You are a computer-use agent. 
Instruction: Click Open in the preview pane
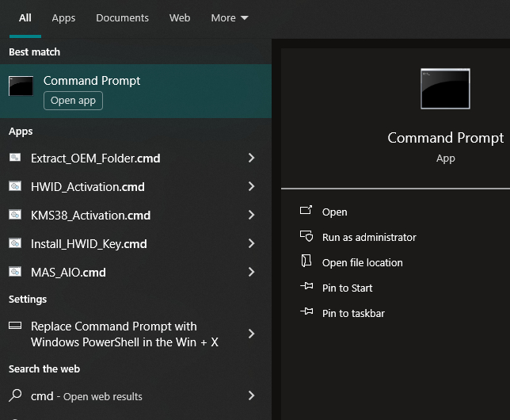[x=334, y=212]
